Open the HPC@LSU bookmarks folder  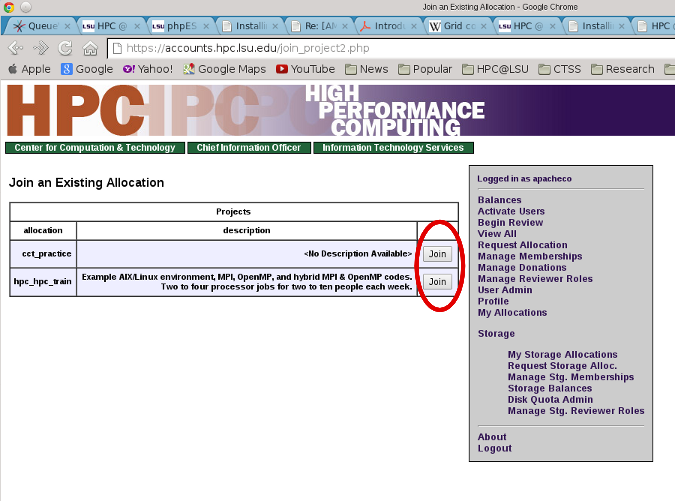[495, 69]
